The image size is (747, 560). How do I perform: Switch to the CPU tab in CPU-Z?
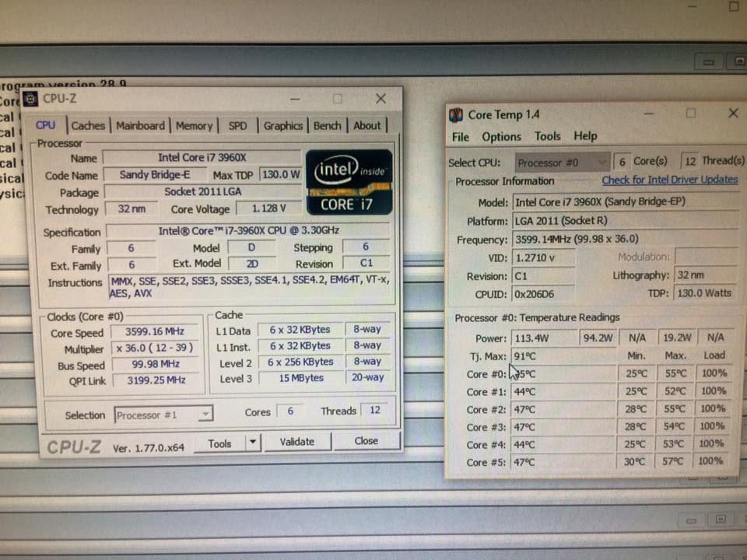45,125
